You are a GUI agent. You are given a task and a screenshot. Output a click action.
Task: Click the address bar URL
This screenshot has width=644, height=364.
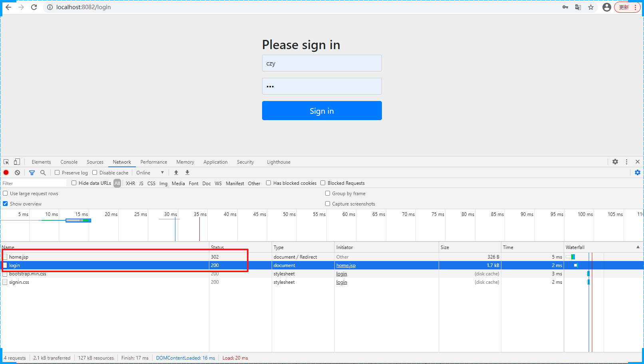click(83, 7)
